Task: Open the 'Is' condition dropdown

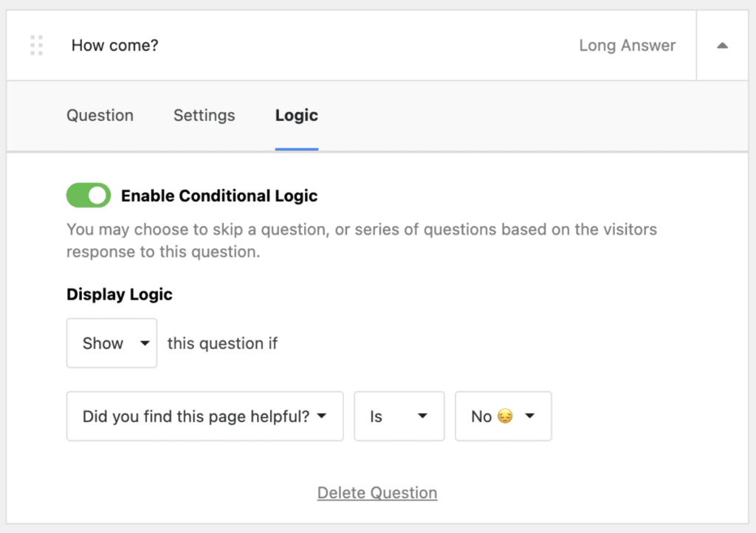Action: (x=399, y=416)
